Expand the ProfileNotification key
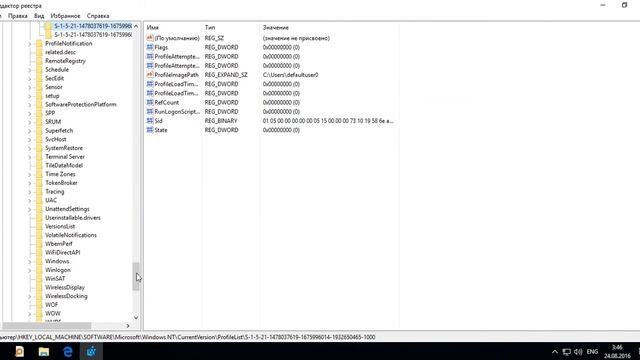The width and height of the screenshot is (640, 360). [29, 44]
